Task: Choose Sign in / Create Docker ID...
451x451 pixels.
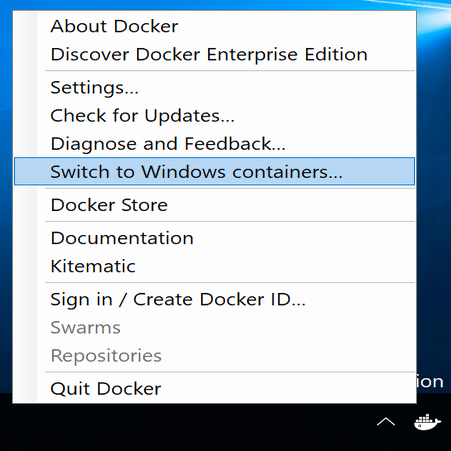Action: (x=215, y=299)
